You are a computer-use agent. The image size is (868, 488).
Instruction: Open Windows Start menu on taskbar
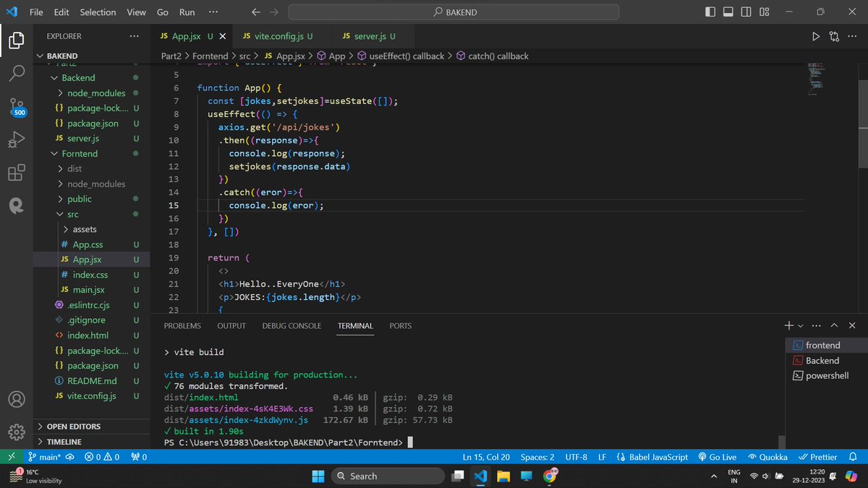coord(318,476)
